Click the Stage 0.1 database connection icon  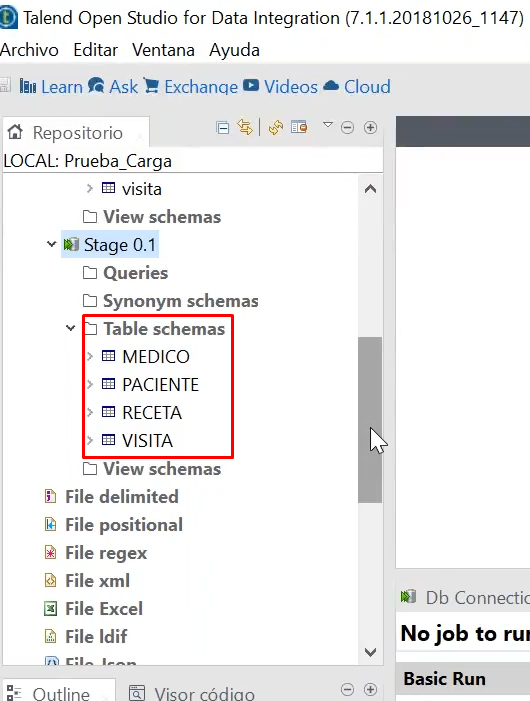coord(71,245)
